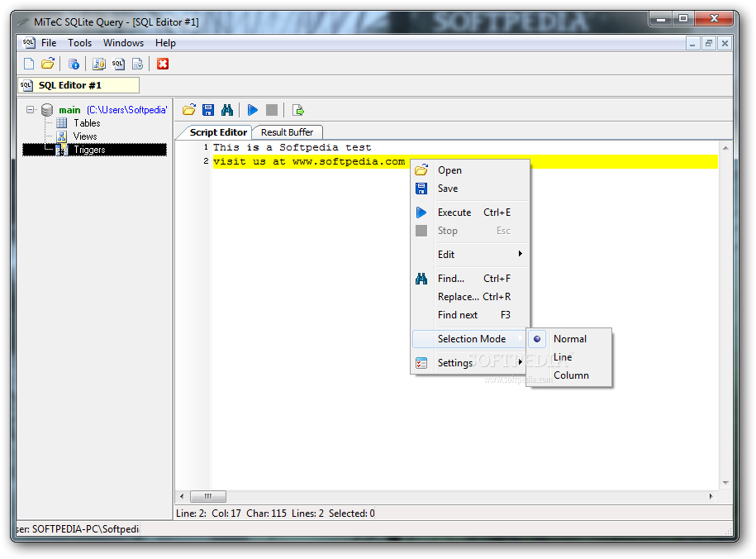Click the play icon beside Execute in context menu
756x559 pixels.
coord(421,213)
